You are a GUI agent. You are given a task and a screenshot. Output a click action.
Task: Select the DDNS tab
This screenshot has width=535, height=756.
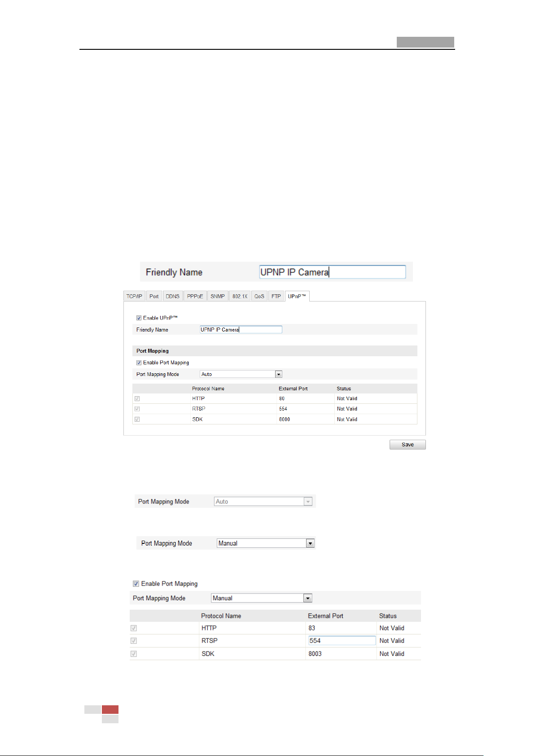172,296
